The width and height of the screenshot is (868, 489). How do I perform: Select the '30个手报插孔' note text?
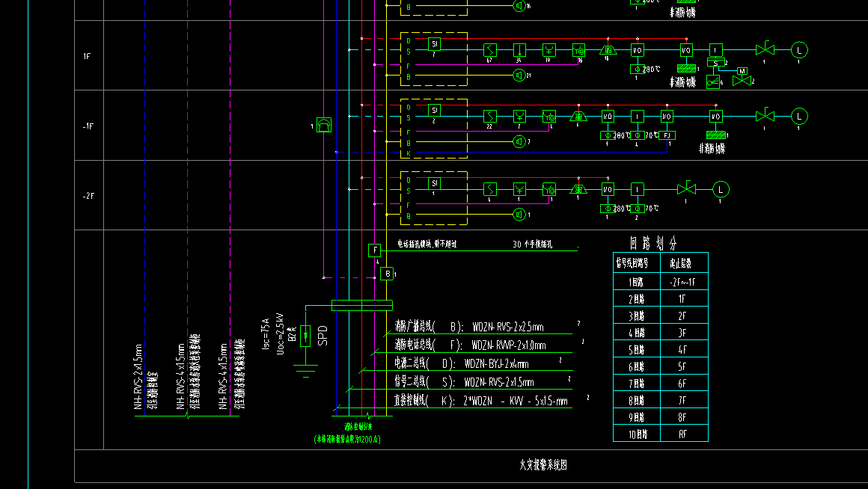[532, 244]
